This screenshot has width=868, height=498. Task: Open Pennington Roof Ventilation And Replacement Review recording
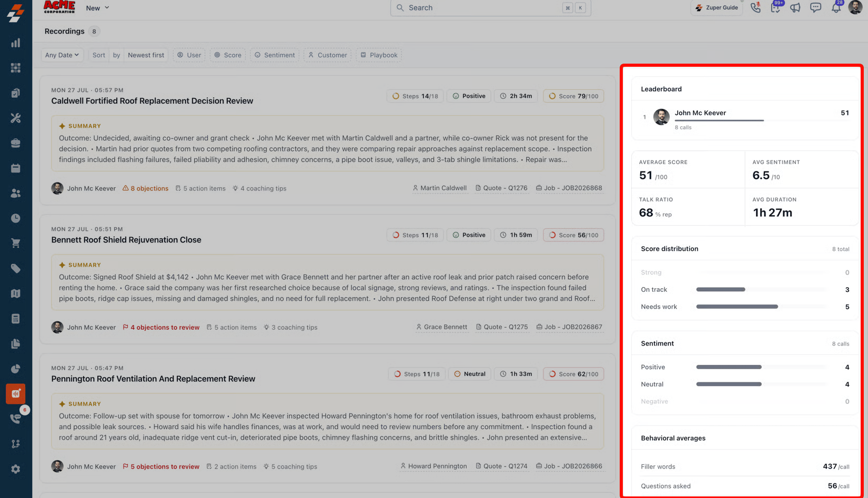(x=153, y=379)
